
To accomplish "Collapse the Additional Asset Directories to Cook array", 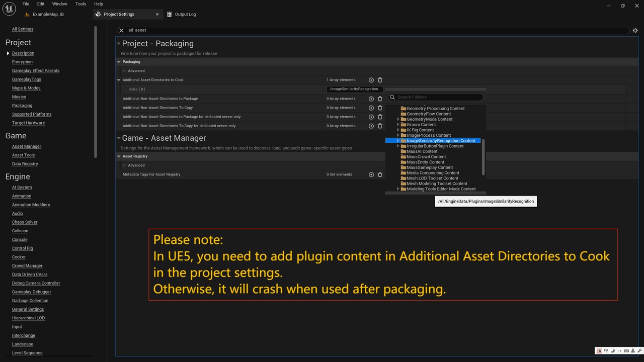I will tap(119, 80).
